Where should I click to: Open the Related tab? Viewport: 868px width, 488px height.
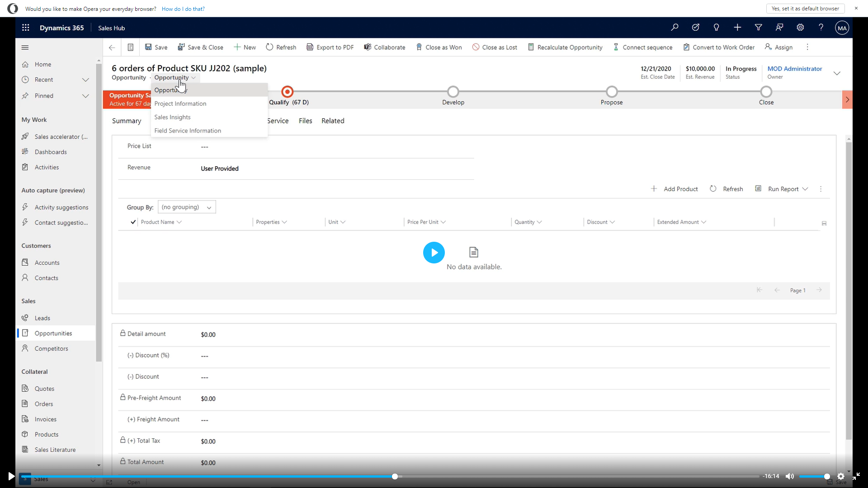click(333, 121)
